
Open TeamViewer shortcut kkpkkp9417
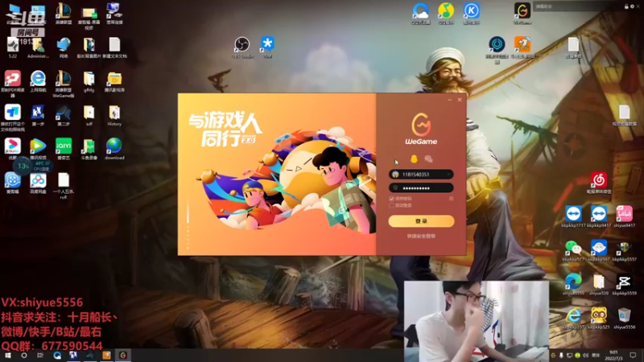click(599, 216)
